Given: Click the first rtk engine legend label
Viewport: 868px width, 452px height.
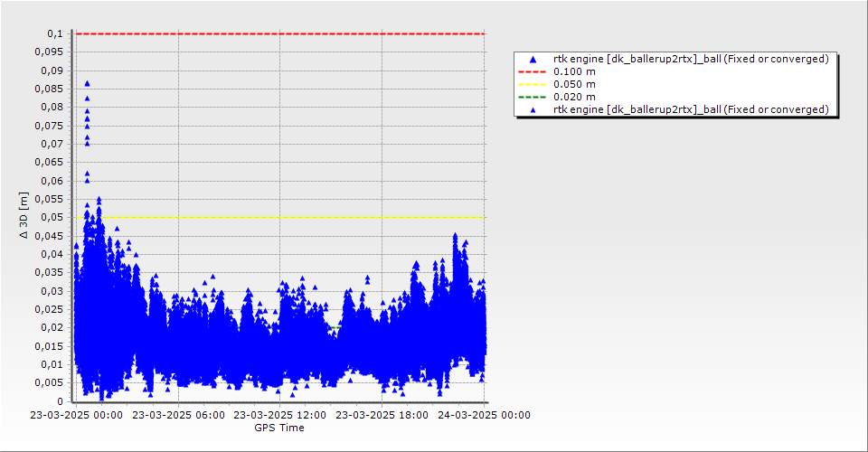Looking at the screenshot, I should (691, 59).
